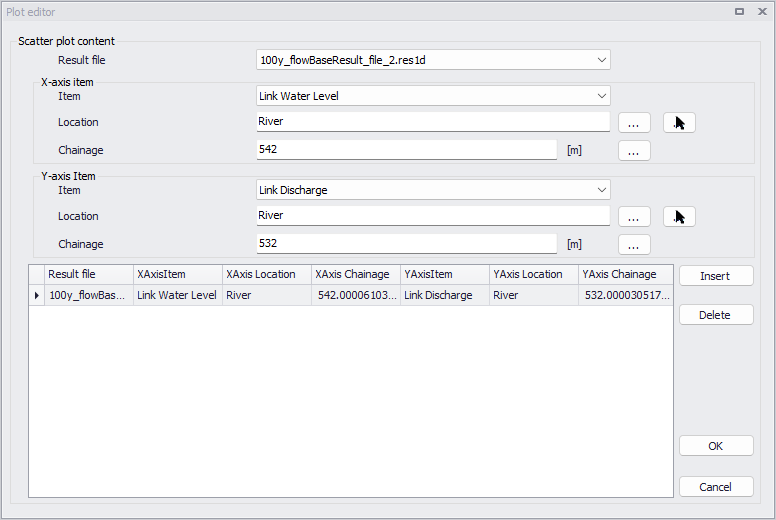
Task: Click the XAxis Chainage column header
Action: [x=356, y=274]
